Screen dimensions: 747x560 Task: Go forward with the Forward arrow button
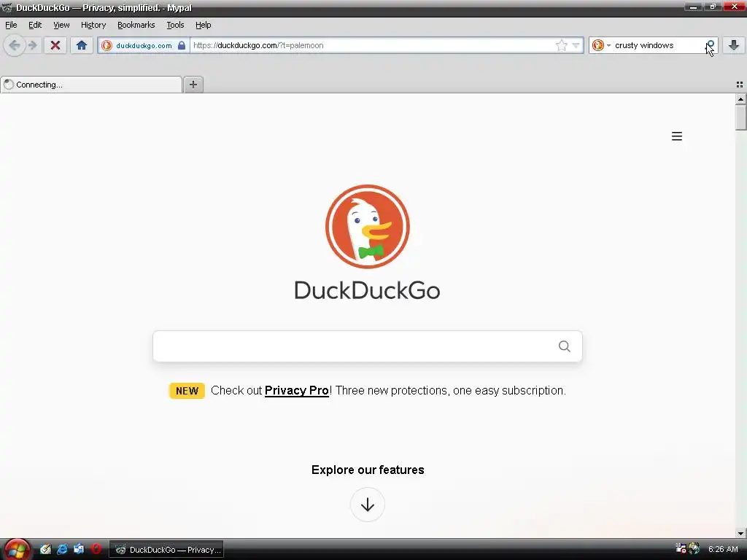pos(32,46)
